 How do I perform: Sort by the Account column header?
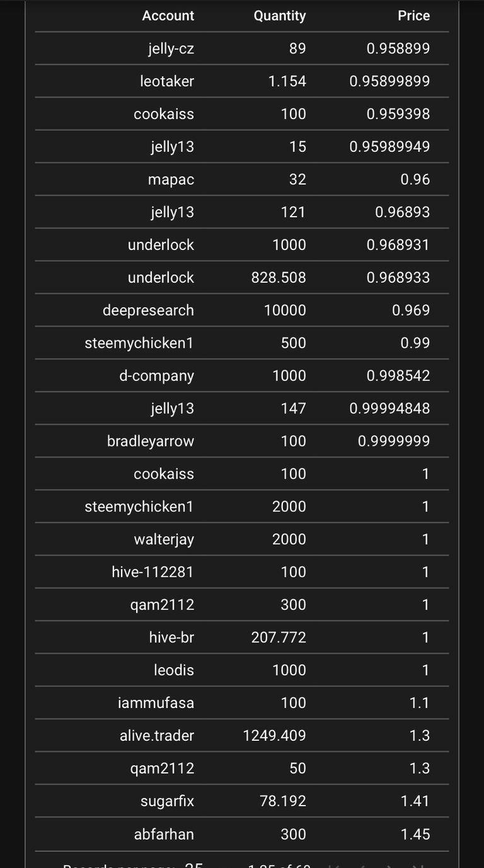coord(168,16)
